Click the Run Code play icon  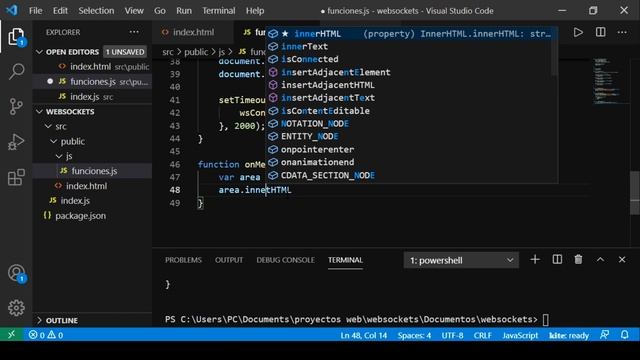tap(578, 32)
